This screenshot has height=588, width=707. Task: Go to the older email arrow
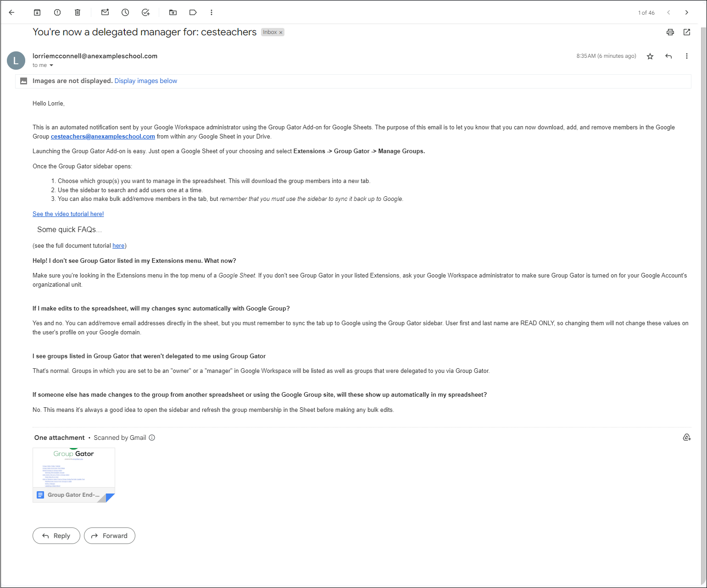tap(687, 12)
